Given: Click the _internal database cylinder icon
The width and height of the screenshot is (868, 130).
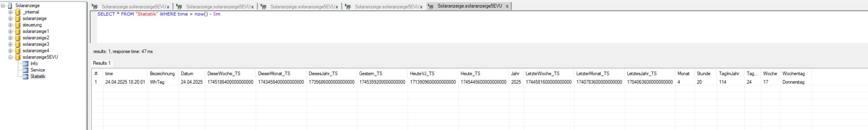Looking at the screenshot, I should coord(18,12).
